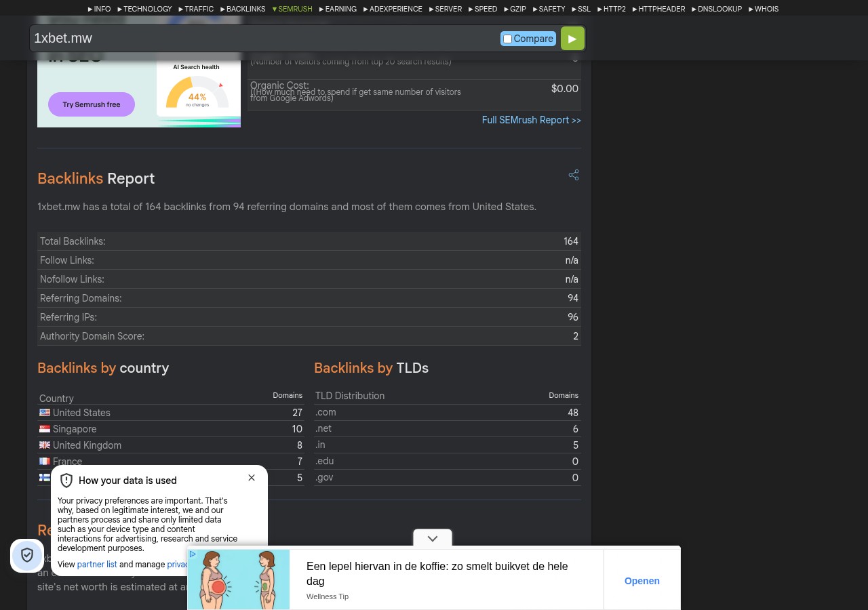Screen dimensions: 868x610
Task: Click the Singapore flag icon
Action: (45, 428)
